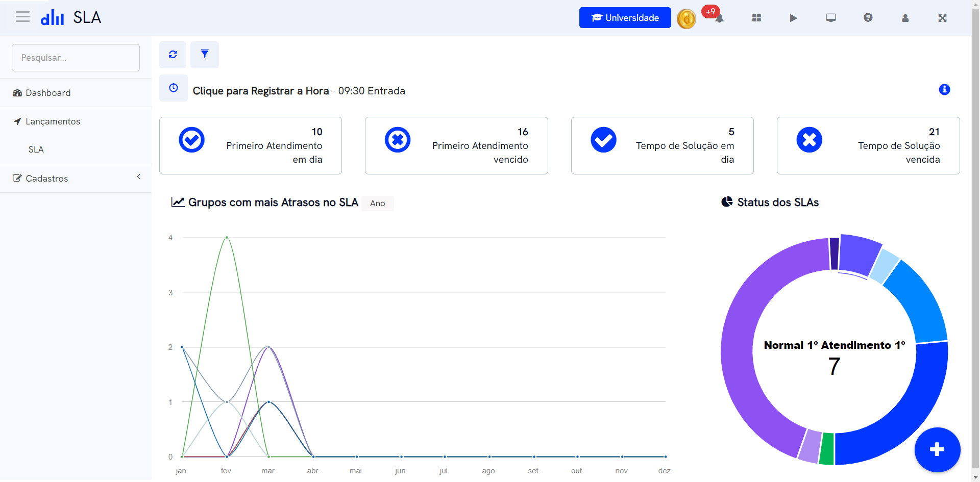Viewport: 980px width, 482px height.
Task: Click check icon on Tempo de Solução em dia
Action: coord(603,140)
